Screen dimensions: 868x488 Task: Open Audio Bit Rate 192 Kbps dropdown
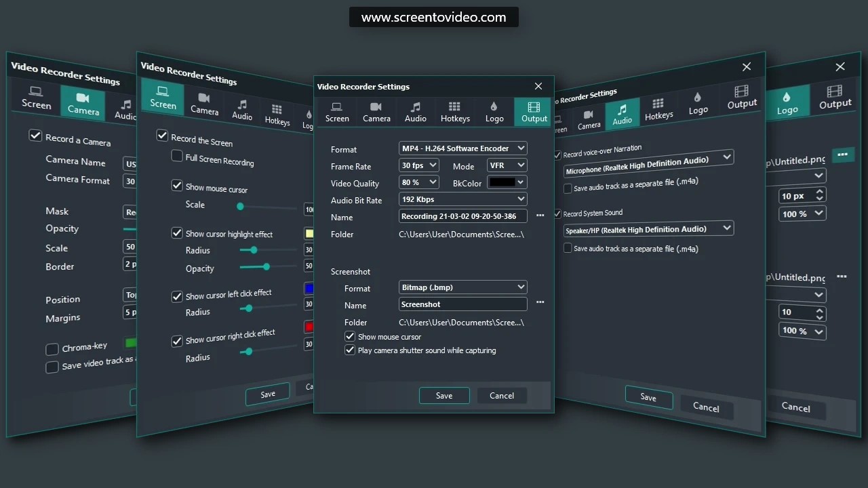pyautogui.click(x=462, y=199)
